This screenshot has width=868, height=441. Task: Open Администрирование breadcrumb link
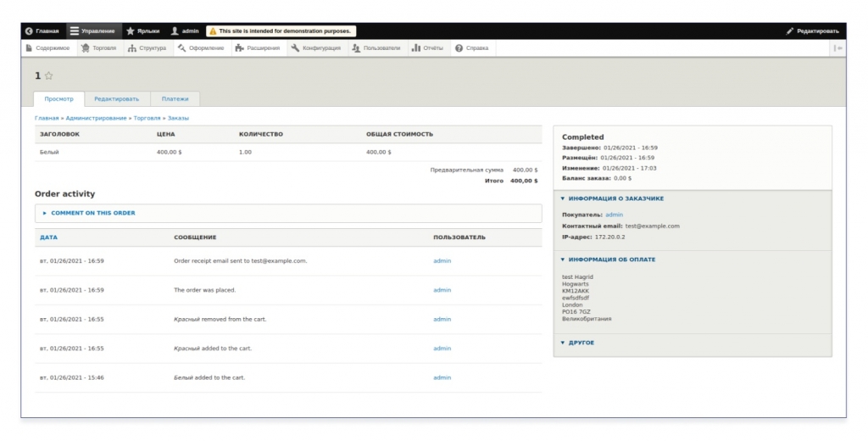96,118
